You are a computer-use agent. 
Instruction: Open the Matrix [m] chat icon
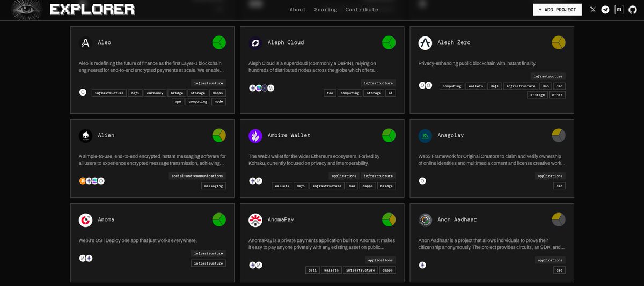(619, 10)
